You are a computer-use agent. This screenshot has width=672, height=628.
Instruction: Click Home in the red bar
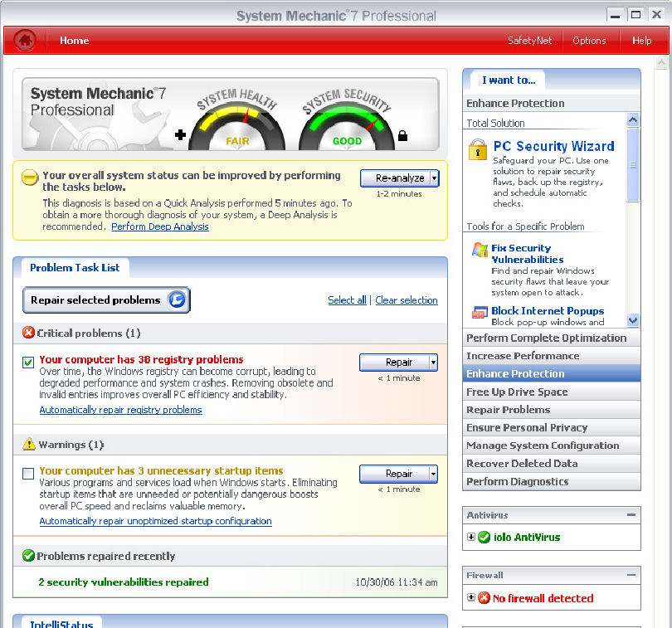point(74,41)
